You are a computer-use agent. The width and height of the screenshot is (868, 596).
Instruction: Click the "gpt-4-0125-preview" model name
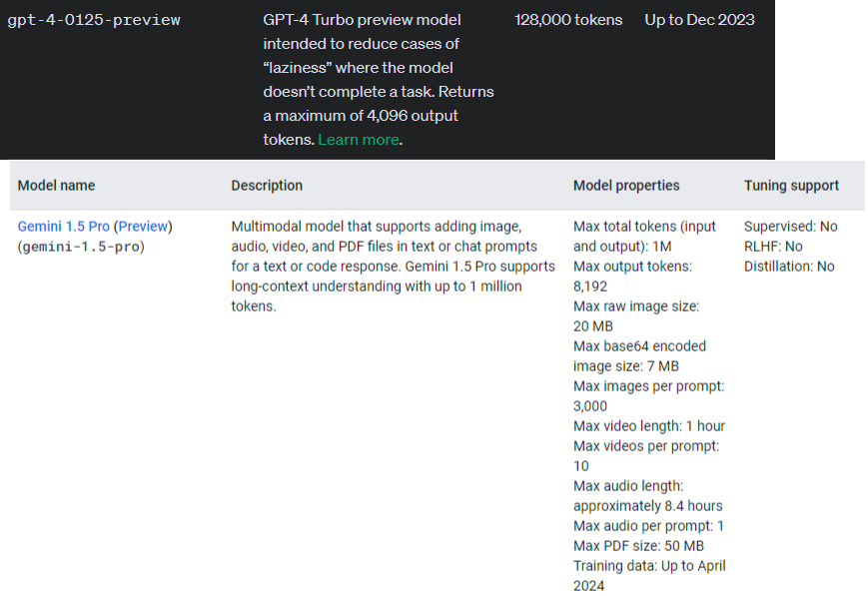click(94, 21)
